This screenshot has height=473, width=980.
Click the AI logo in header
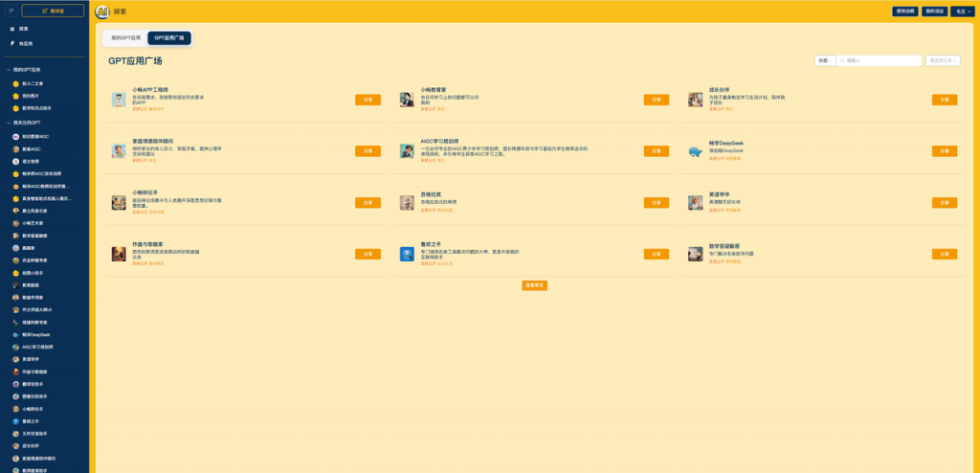102,11
